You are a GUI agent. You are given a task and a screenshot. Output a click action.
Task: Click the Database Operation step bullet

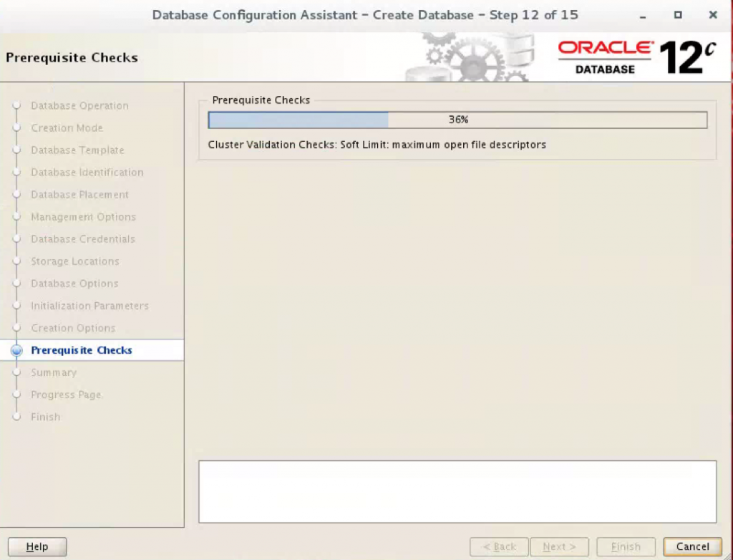17,106
